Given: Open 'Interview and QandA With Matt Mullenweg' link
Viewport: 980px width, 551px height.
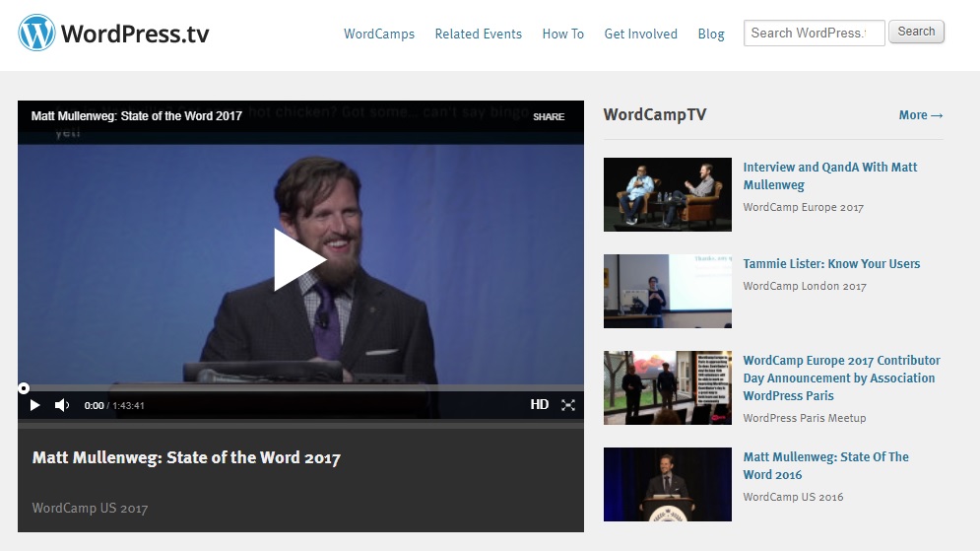Looking at the screenshot, I should click(830, 175).
